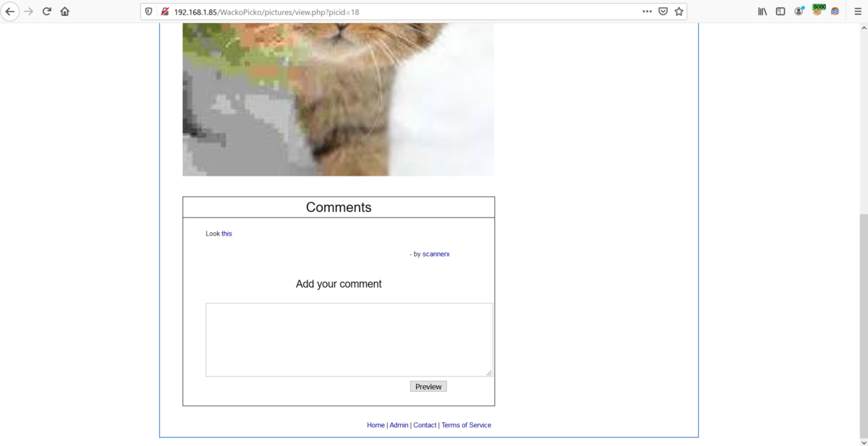Click the comment box resize grip
Screen dimensions: 868x446
pyautogui.click(x=489, y=373)
